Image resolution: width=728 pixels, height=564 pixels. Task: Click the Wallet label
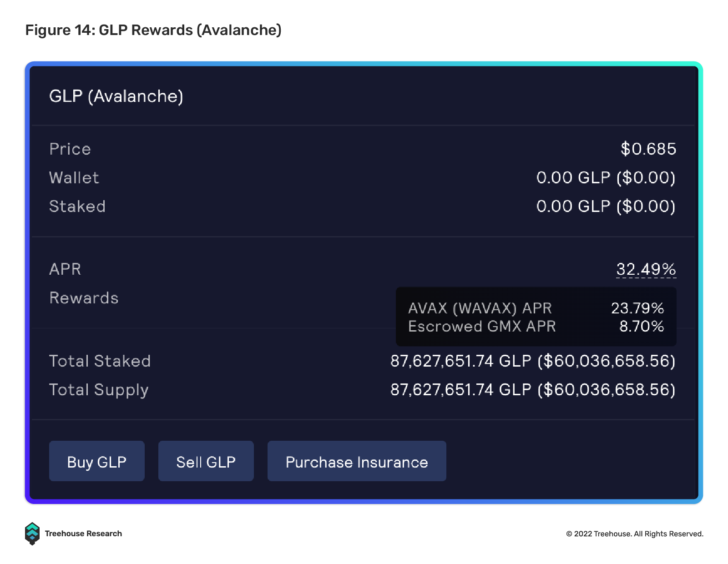[74, 178]
